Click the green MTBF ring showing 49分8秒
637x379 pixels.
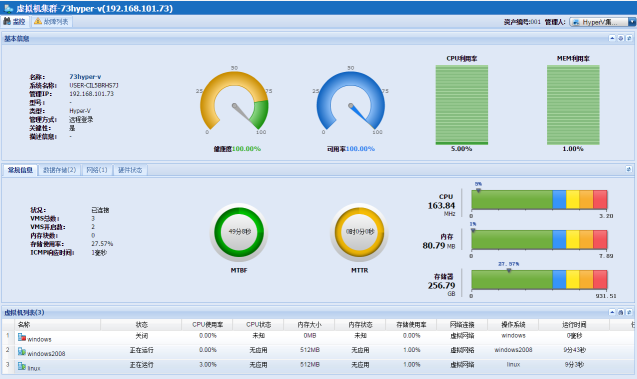(x=239, y=232)
